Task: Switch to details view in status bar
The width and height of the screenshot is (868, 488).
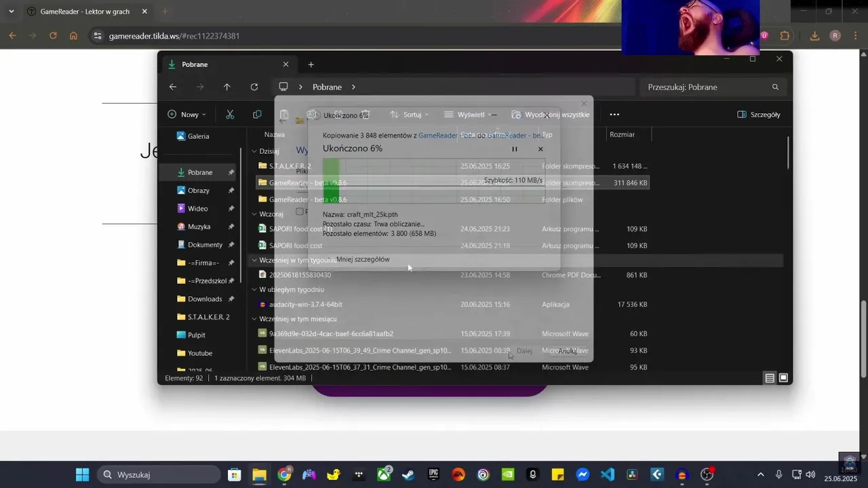Action: 770,378
